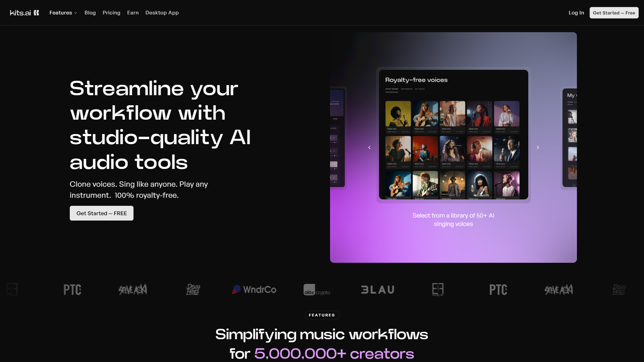The height and width of the screenshot is (362, 644).
Task: Click the Features dropdown arrow
Action: pos(75,13)
